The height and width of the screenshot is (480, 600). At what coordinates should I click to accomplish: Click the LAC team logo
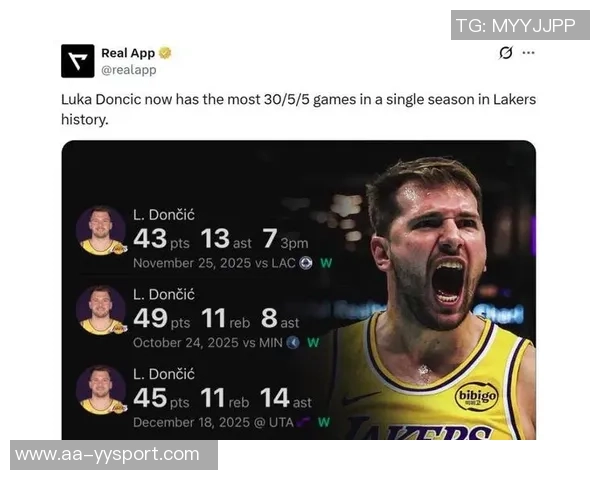point(306,263)
